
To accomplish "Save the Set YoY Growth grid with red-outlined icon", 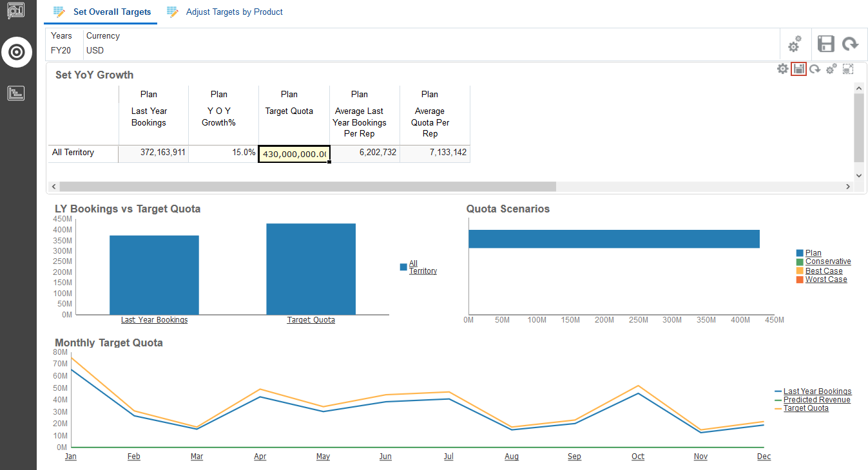I will point(799,69).
